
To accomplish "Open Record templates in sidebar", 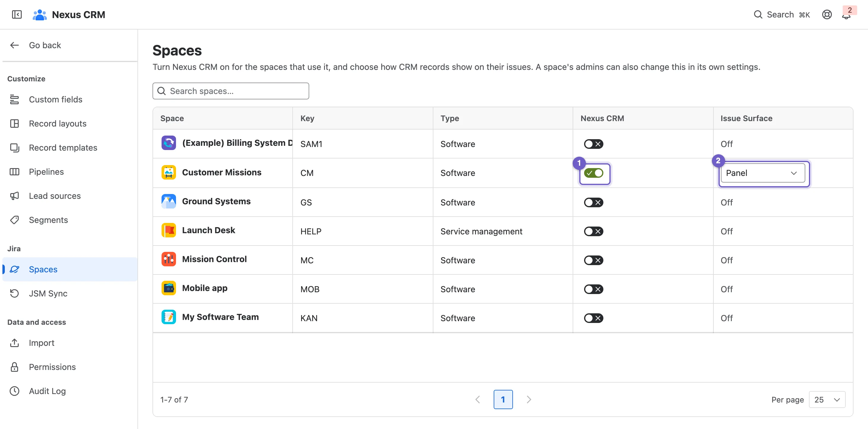I will [70, 148].
